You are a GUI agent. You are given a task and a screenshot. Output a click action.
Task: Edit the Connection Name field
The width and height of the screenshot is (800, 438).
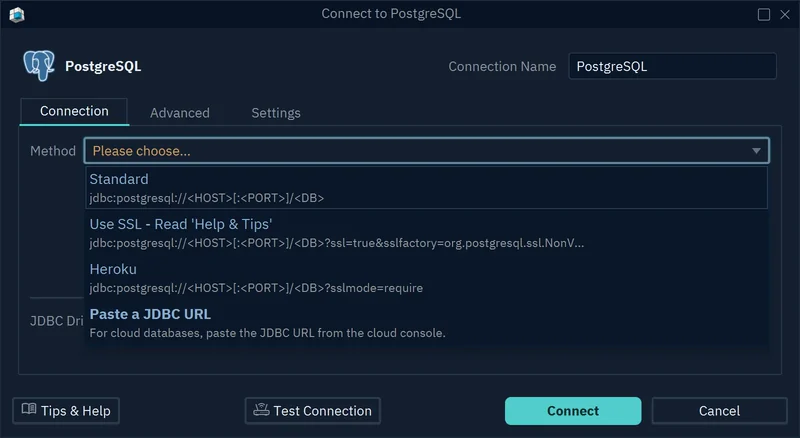tap(672, 66)
